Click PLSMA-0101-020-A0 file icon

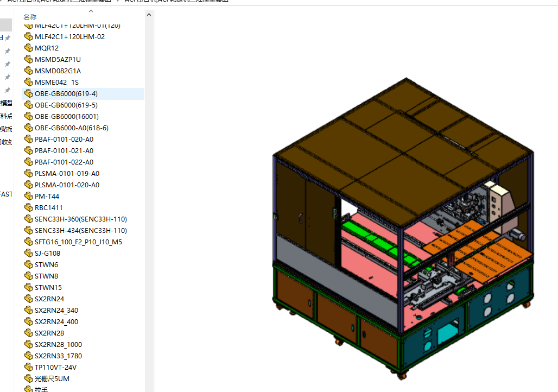[28, 185]
